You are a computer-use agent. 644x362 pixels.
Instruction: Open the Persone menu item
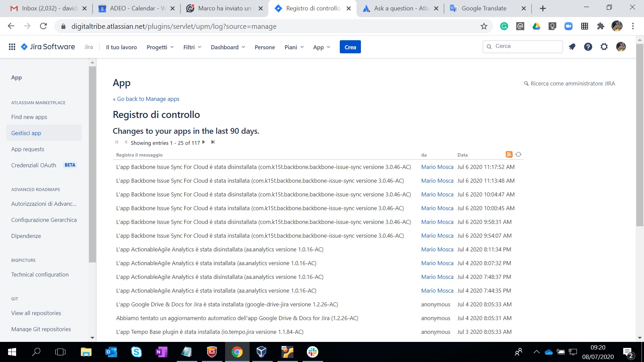pos(265,47)
